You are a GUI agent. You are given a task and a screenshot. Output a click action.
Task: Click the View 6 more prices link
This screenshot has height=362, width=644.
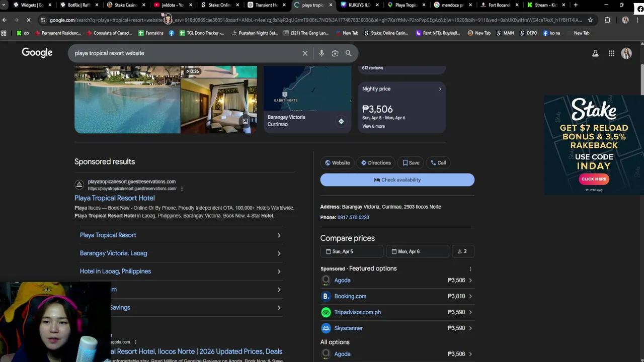[373, 126]
